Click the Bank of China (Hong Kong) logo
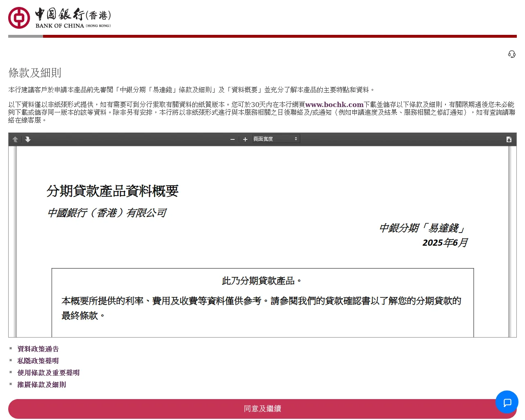 [x=59, y=18]
